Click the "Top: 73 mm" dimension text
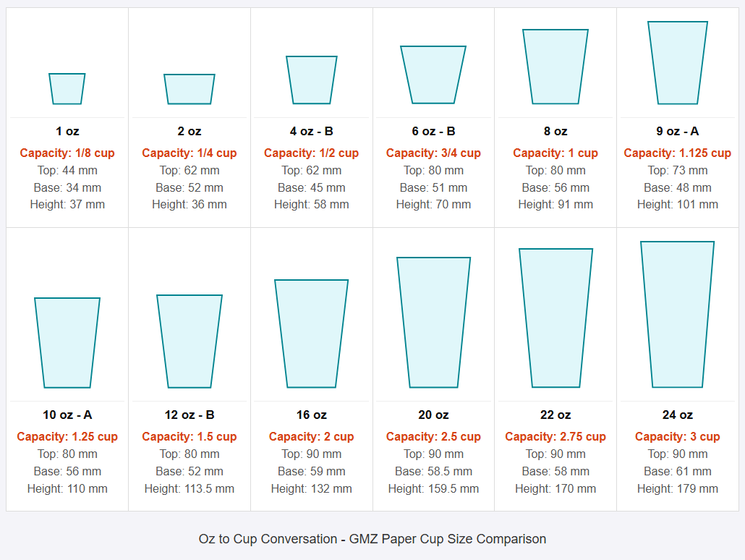The height and width of the screenshot is (560, 745). (678, 171)
